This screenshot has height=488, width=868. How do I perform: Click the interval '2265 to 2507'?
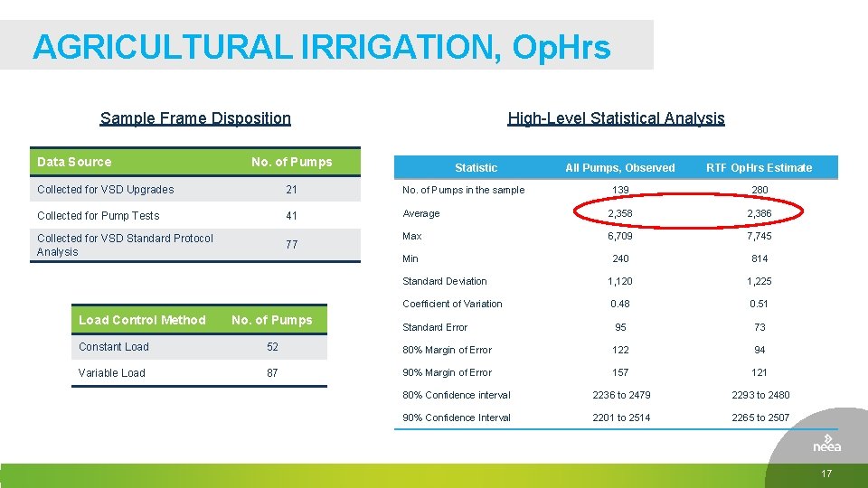click(760, 418)
